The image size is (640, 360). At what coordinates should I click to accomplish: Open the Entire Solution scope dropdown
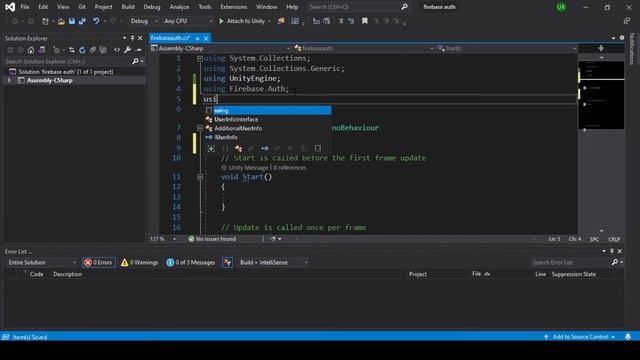point(42,262)
